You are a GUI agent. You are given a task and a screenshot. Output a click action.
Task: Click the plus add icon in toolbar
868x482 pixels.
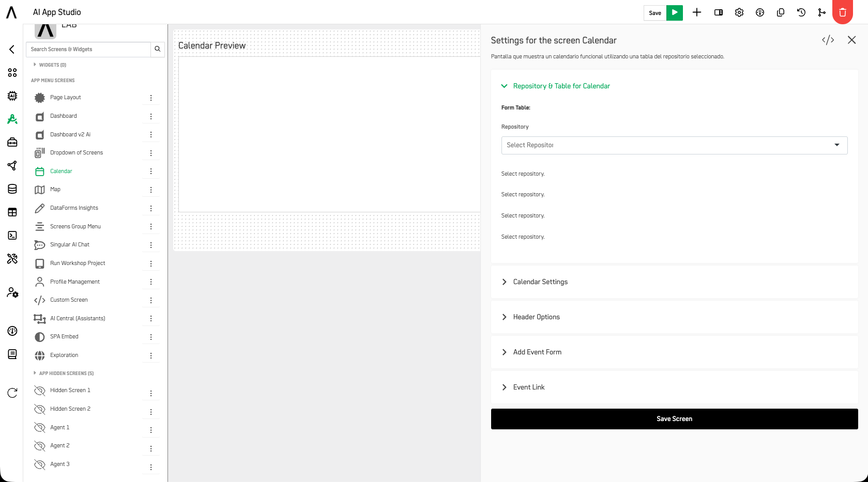[x=697, y=13]
